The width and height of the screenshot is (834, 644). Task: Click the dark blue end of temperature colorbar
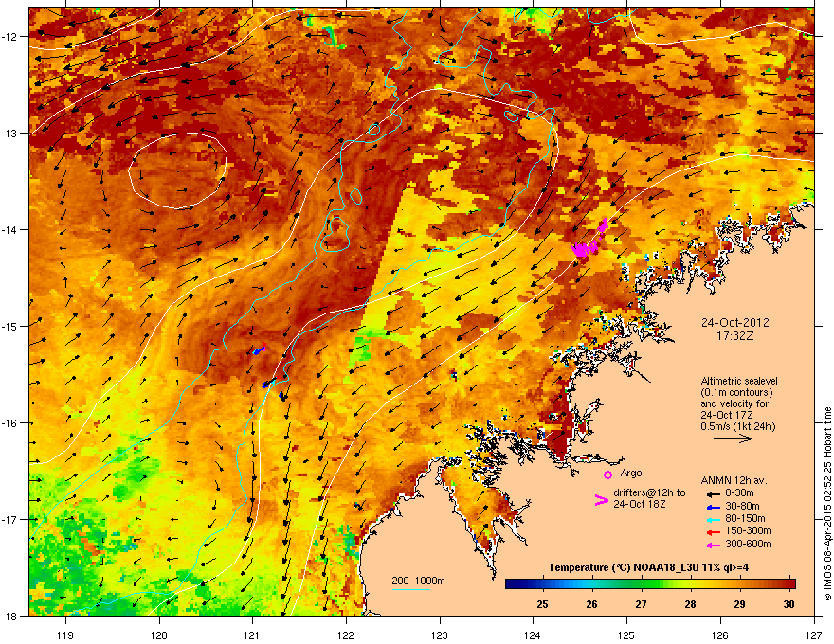coord(512,584)
